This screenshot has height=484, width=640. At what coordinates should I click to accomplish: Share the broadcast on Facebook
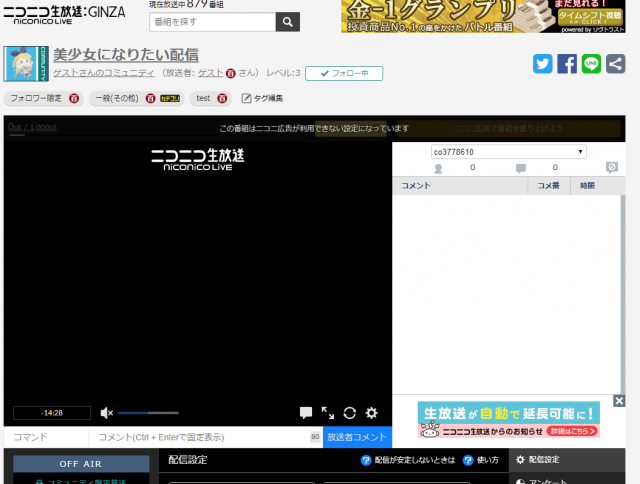click(567, 64)
